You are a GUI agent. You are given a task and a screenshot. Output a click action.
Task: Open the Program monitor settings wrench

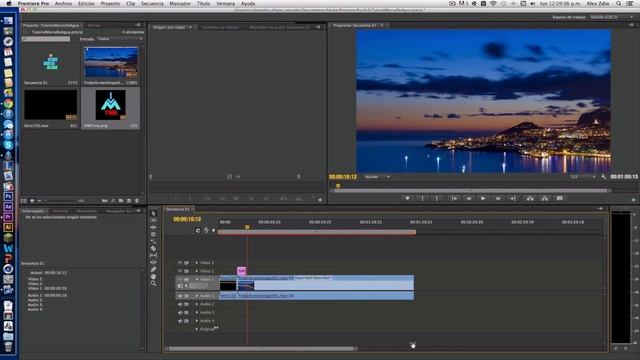point(604,177)
